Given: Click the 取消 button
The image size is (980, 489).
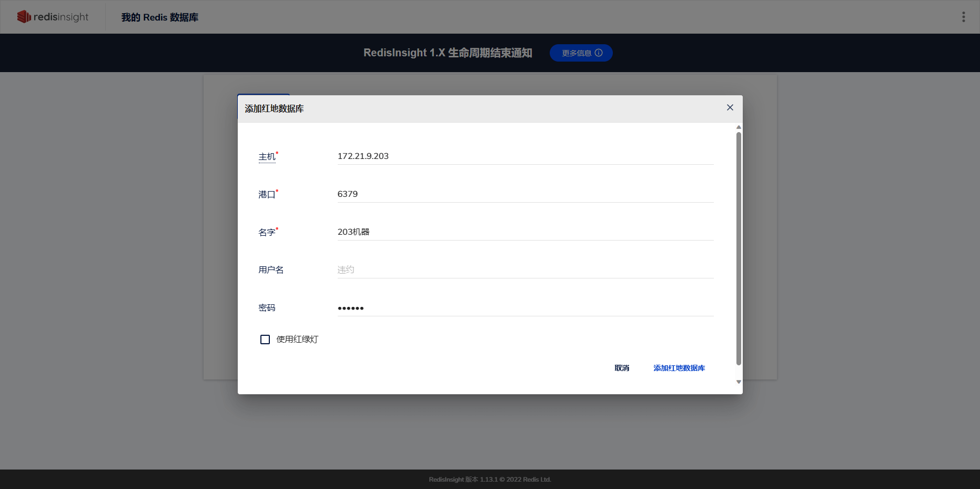Looking at the screenshot, I should pos(621,368).
